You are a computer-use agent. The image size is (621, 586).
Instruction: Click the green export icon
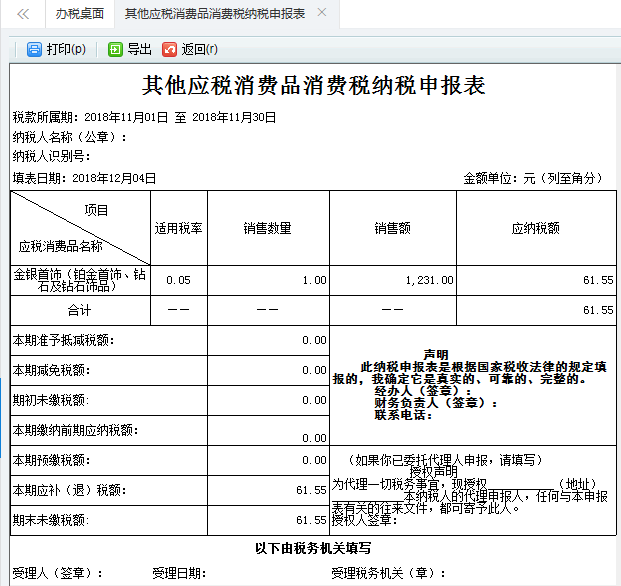(115, 49)
